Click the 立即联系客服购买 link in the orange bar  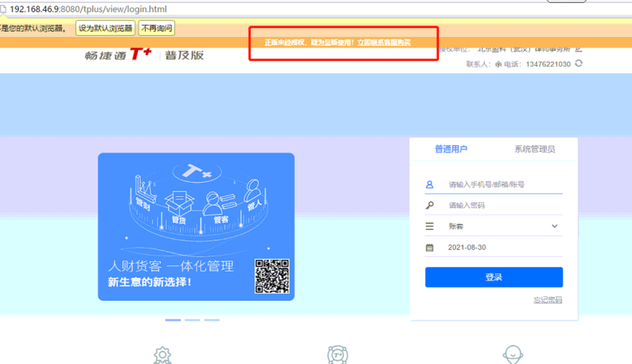[x=384, y=42]
